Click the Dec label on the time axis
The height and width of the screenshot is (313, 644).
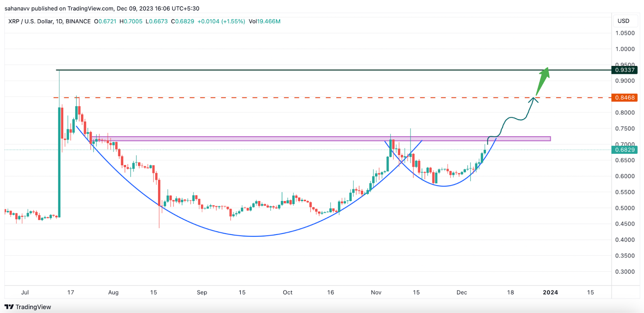point(462,292)
